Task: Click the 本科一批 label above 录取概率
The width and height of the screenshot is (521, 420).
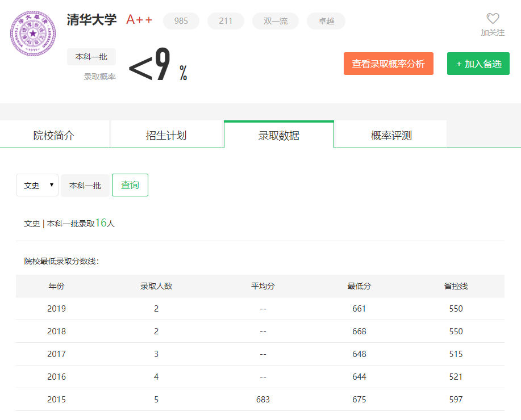Action: click(91, 57)
